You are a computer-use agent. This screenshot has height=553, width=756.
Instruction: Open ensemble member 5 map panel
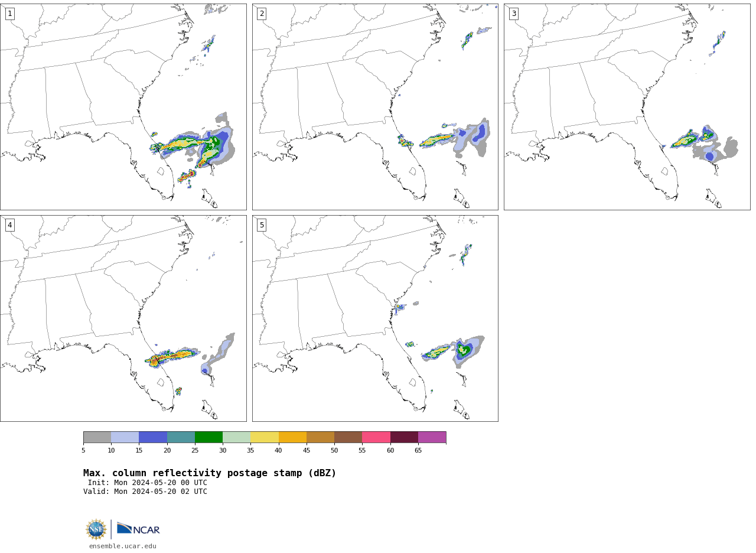pos(375,318)
